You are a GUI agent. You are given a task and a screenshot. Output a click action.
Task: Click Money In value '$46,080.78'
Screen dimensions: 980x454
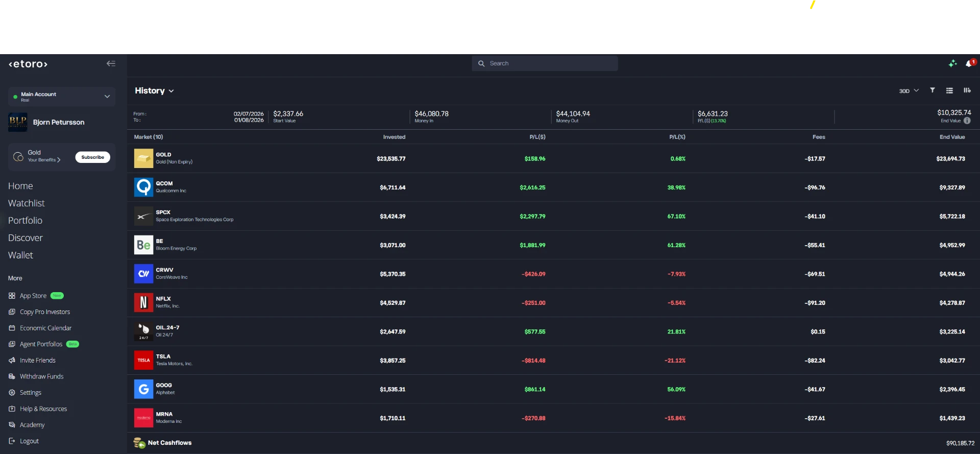point(431,114)
